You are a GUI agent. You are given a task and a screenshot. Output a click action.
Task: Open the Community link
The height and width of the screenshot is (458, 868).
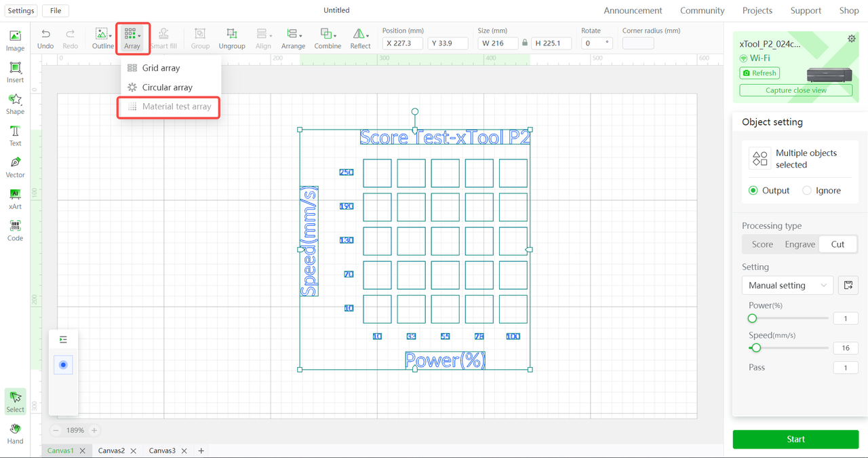(703, 11)
